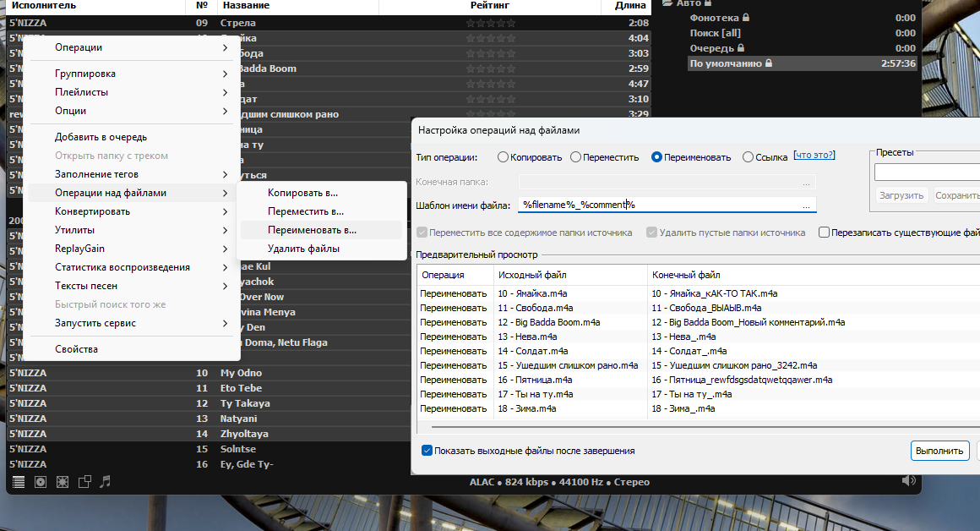Select the Ссылка operation type radio button
Screen dimensions: 980x531
748,156
